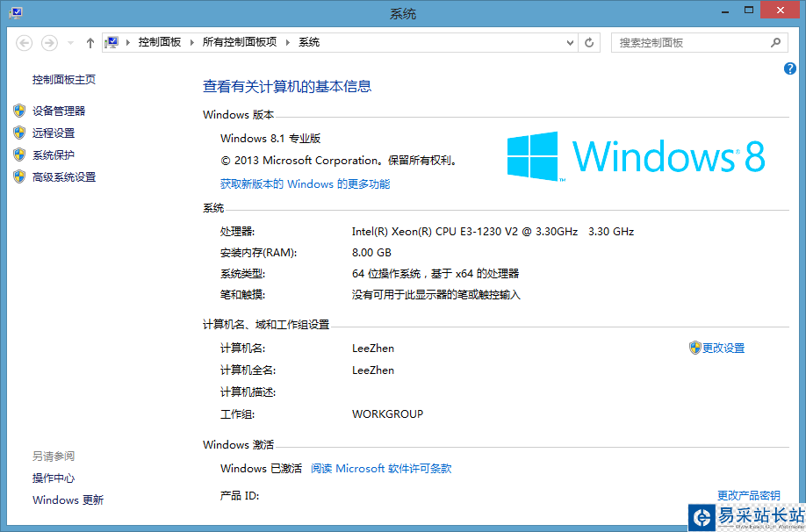Click the search magnifier icon

[x=775, y=43]
